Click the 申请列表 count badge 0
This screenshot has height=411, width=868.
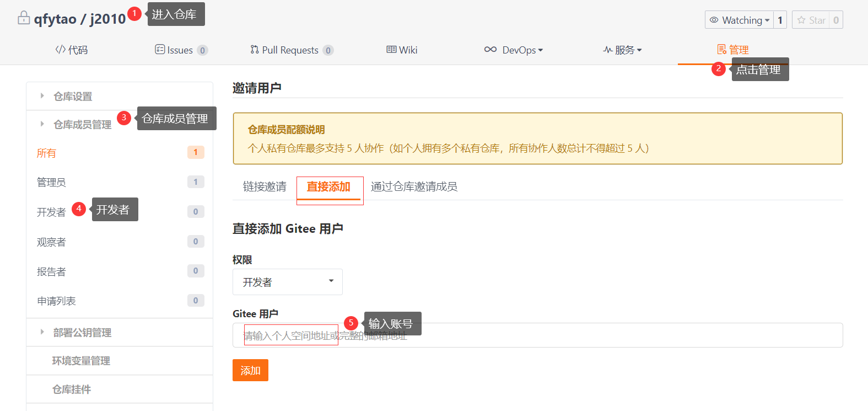(196, 301)
